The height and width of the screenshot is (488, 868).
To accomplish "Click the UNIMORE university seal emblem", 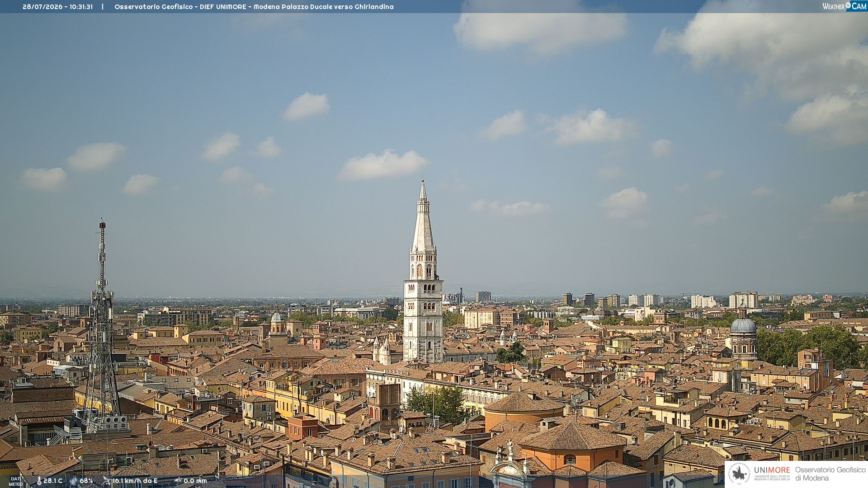I will [x=739, y=474].
